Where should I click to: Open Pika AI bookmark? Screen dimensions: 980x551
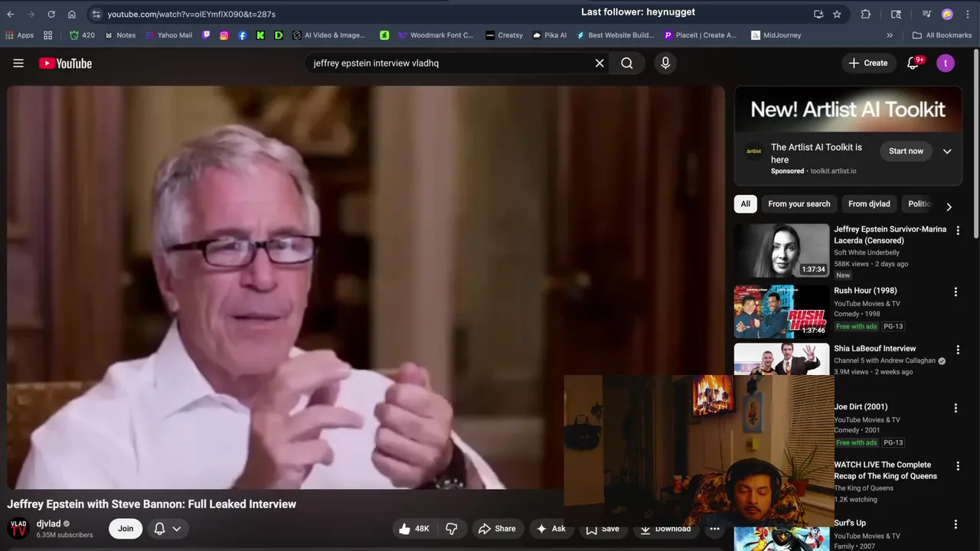pos(550,35)
